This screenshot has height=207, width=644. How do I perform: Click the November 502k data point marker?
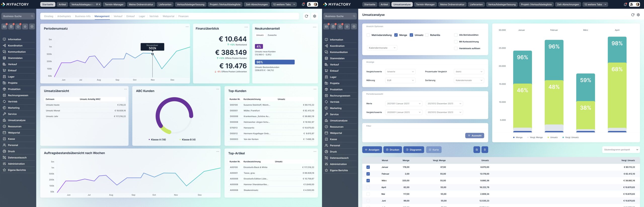[152, 54]
